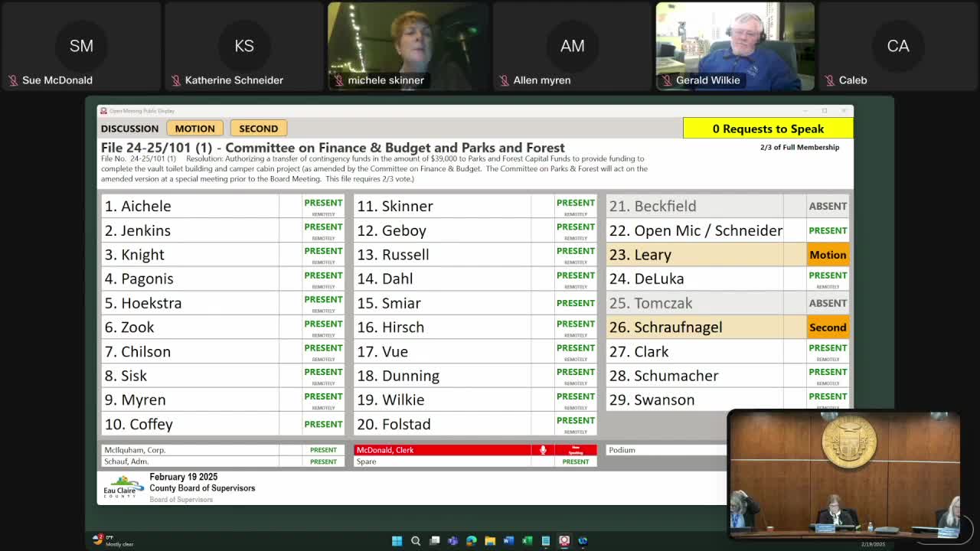Click the red McDonald, Clerk speaker row
Screen dimensions: 980x551
(475, 450)
